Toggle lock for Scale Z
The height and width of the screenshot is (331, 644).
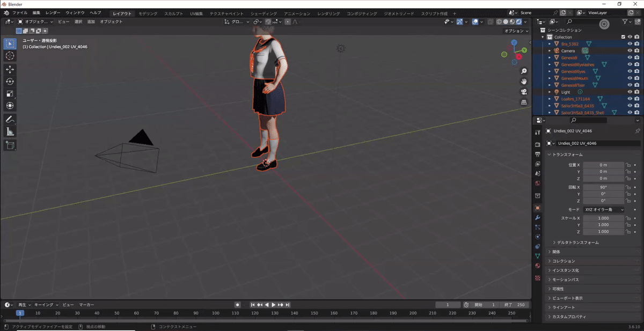coord(628,232)
